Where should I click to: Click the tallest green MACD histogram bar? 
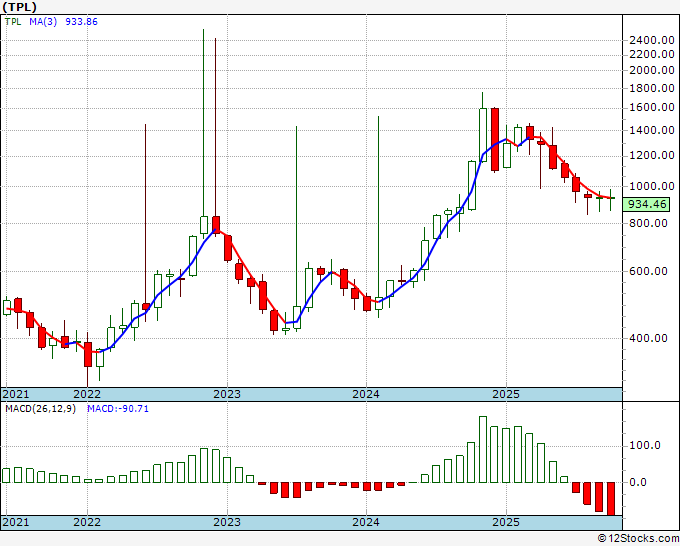(x=483, y=449)
